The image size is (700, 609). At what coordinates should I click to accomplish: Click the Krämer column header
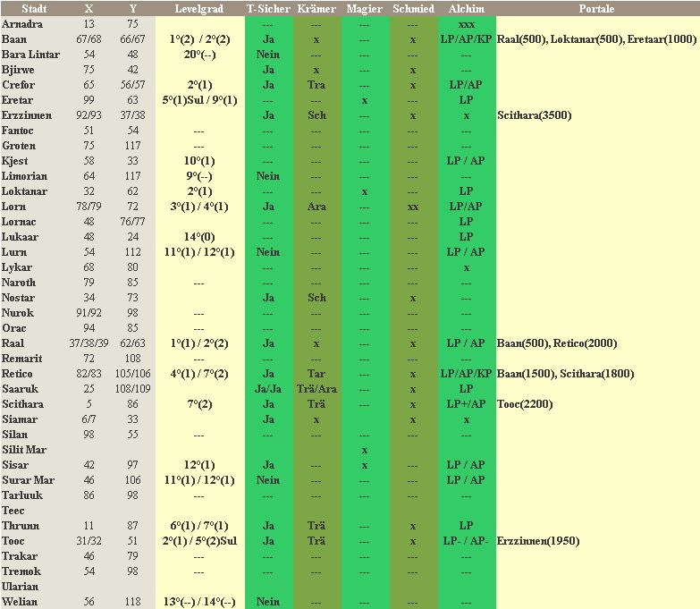pos(316,8)
